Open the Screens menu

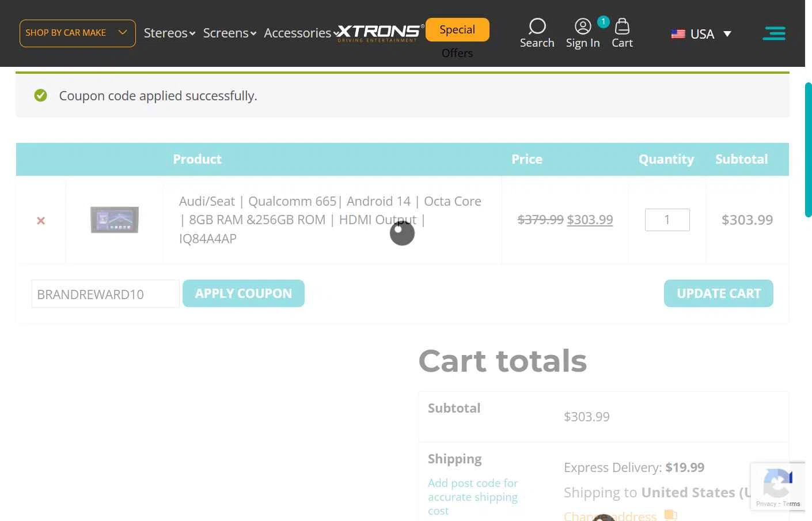click(x=229, y=33)
